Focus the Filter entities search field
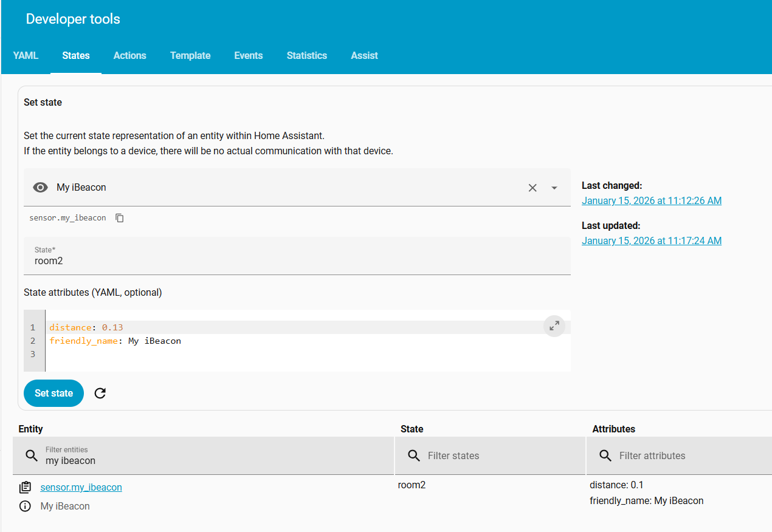Image resolution: width=772 pixels, height=532 pixels. (x=213, y=460)
